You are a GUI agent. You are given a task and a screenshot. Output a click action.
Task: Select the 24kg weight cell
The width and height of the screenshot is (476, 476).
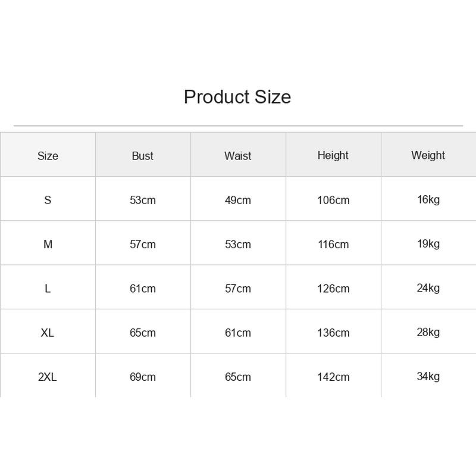click(x=428, y=288)
